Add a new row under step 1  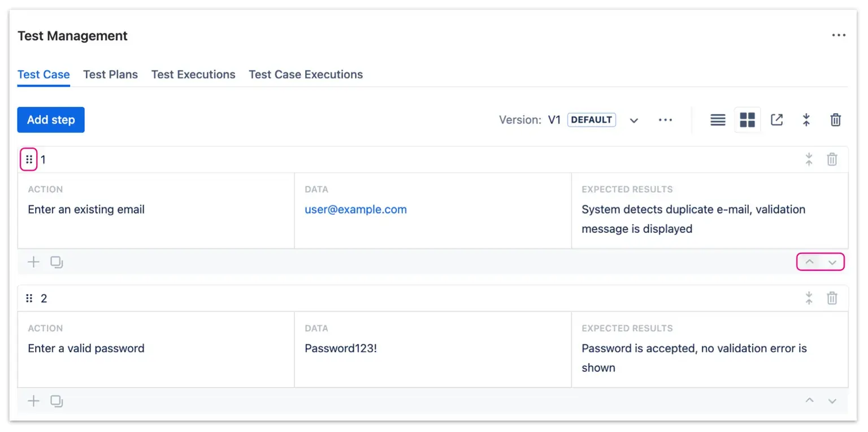tap(33, 262)
